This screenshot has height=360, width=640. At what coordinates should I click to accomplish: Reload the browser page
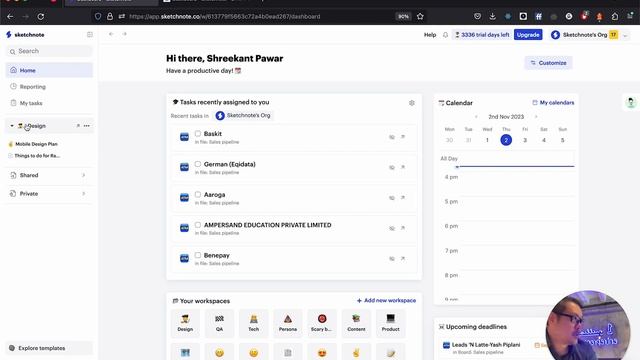coord(41,16)
